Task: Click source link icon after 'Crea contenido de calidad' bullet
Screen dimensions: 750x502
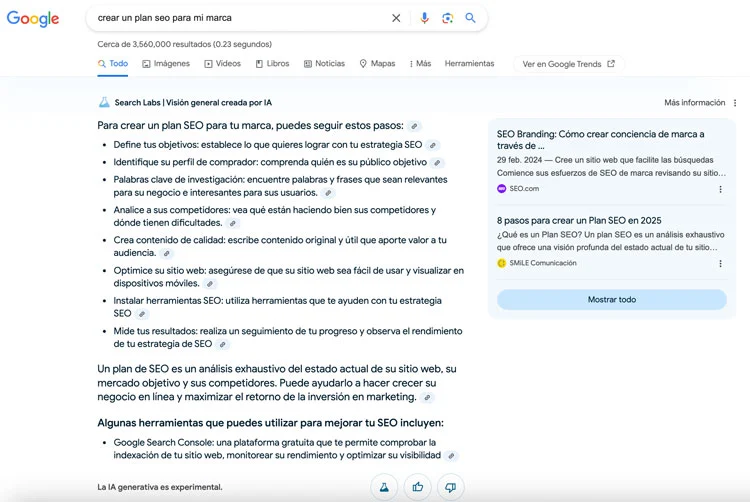Action: [166, 253]
